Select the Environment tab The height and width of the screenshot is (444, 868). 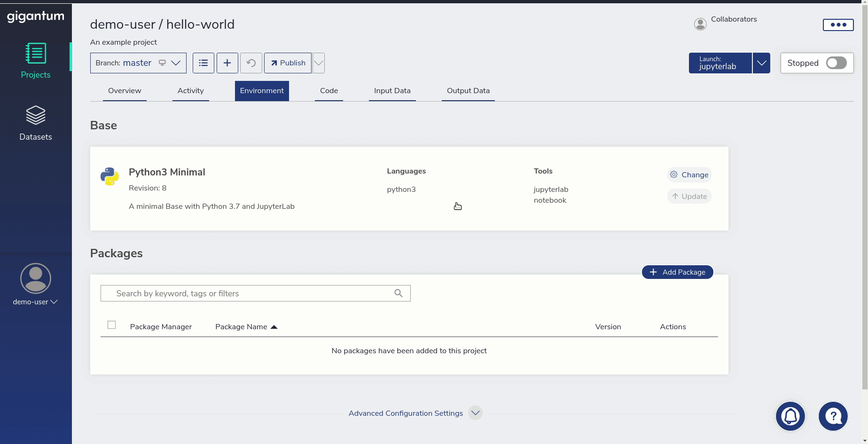[x=262, y=91]
